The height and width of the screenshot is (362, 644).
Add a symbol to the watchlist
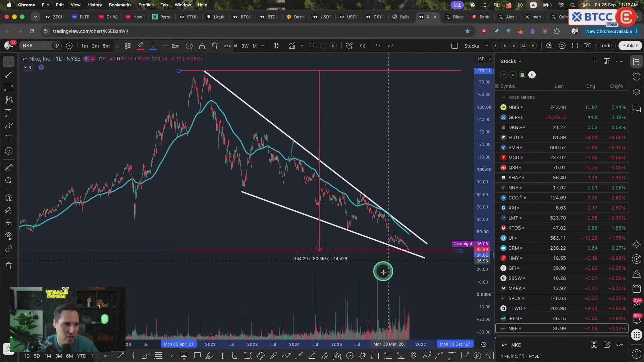pyautogui.click(x=594, y=61)
